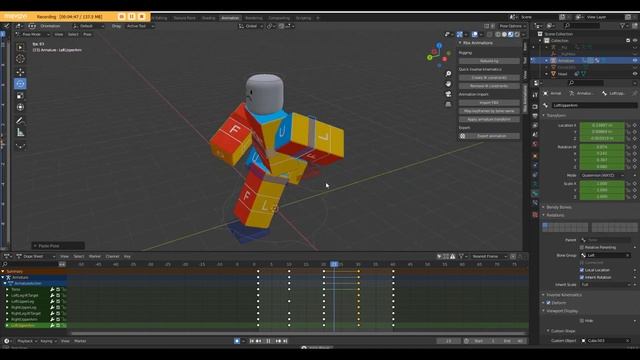Open Output properties tab icon
640x360 pixels.
click(535, 116)
